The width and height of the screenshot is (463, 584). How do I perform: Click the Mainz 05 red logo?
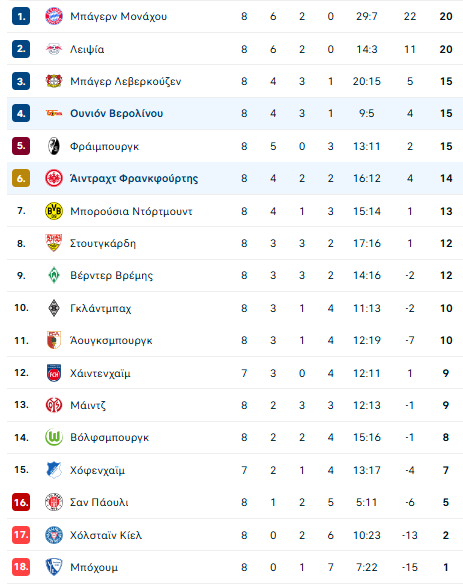point(54,405)
